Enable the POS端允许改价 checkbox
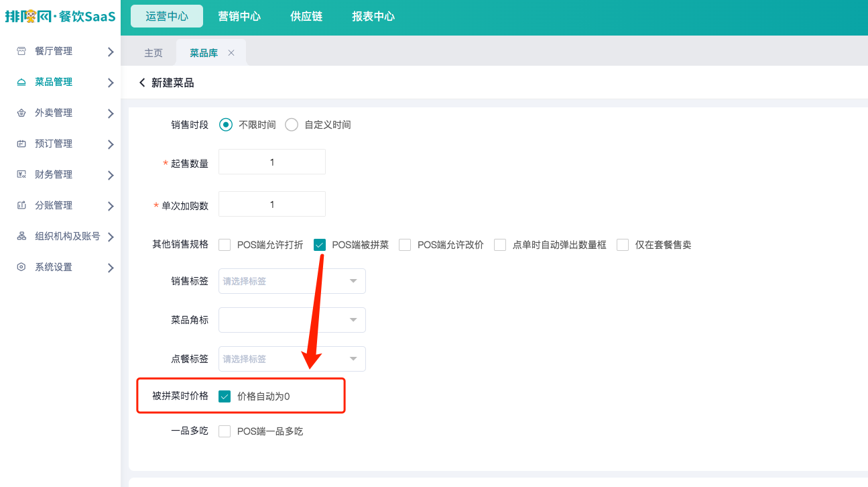868x487 pixels. [405, 245]
